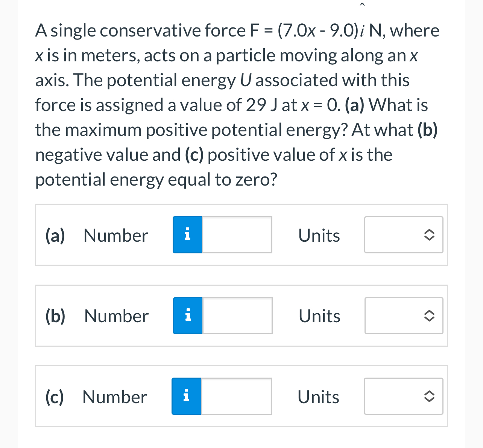
Task: Click the Number input field for part (a)
Action: coord(237,235)
